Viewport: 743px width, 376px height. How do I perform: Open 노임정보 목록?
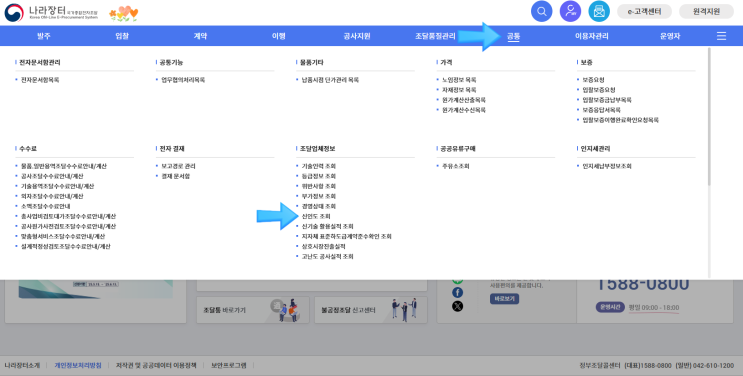coord(459,80)
